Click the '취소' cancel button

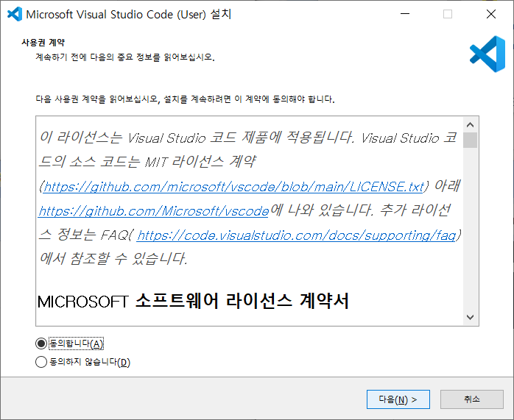tap(472, 399)
